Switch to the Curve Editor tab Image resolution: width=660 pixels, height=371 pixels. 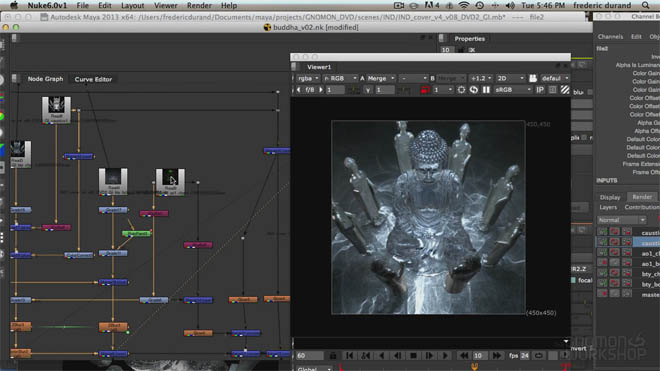point(93,79)
